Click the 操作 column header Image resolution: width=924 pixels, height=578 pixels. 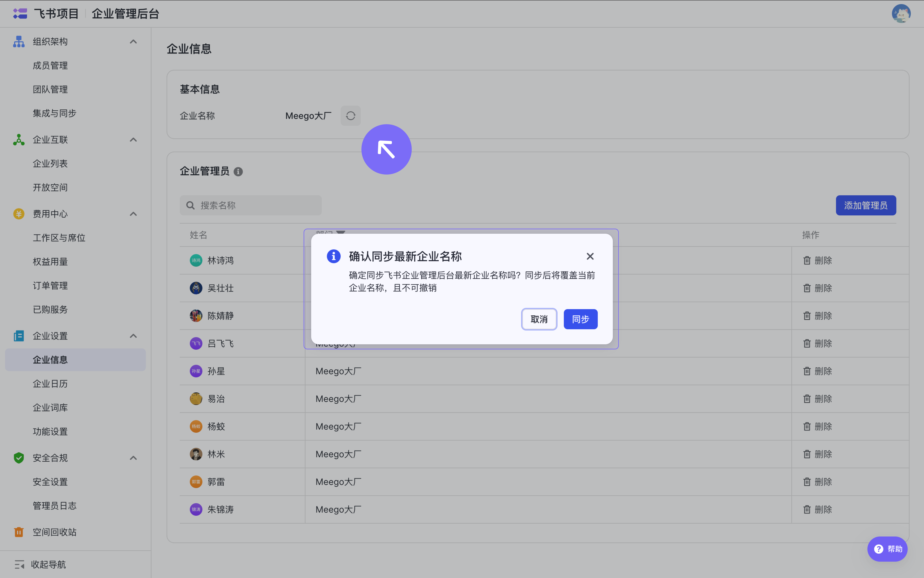coord(811,235)
